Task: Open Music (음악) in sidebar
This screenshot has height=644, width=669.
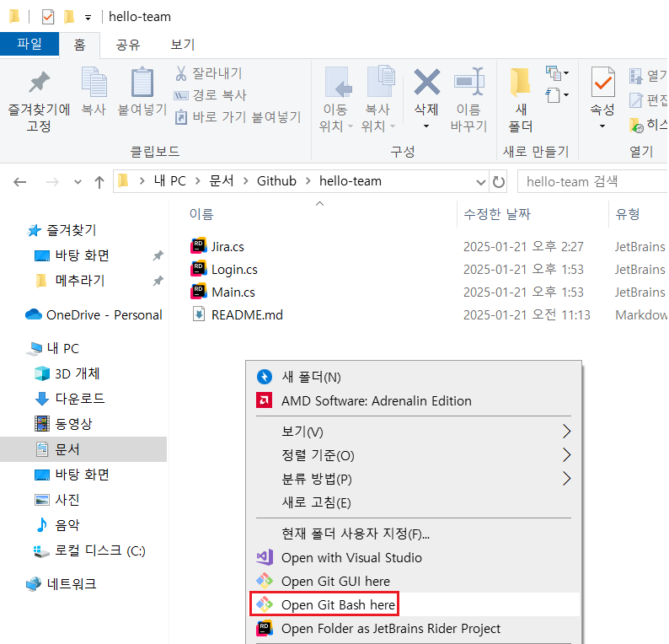Action: (67, 524)
